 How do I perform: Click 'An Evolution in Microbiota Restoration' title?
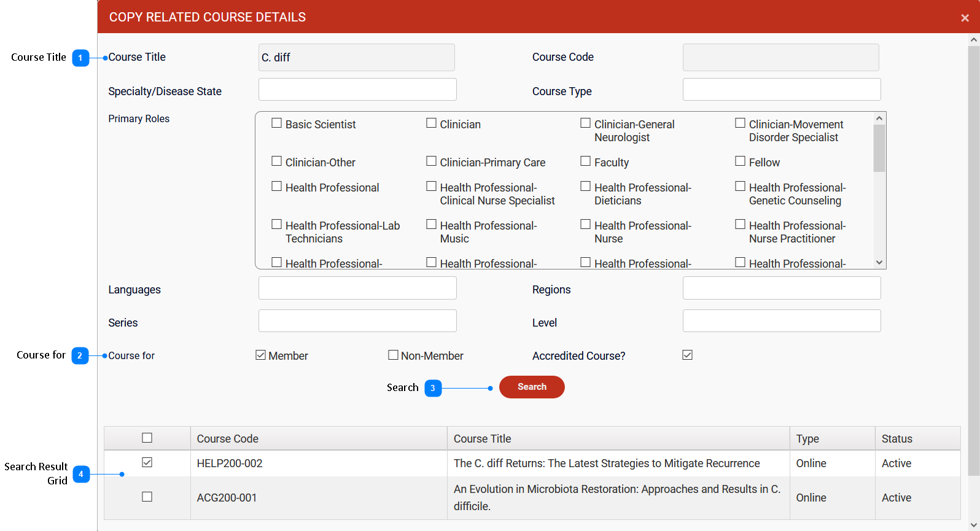click(x=617, y=498)
